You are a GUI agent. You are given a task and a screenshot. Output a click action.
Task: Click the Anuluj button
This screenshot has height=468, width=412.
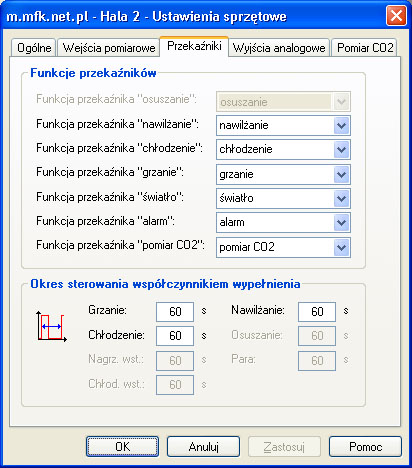tap(203, 446)
